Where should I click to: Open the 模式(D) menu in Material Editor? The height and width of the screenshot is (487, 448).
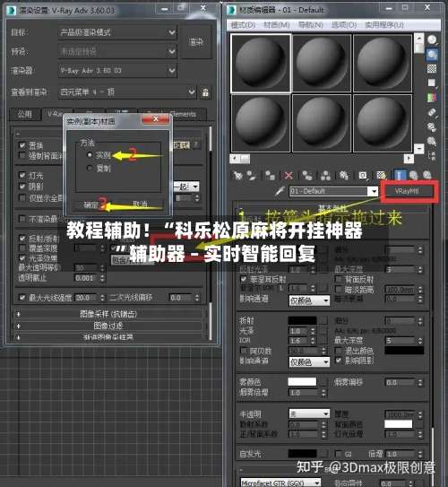pyautogui.click(x=244, y=25)
